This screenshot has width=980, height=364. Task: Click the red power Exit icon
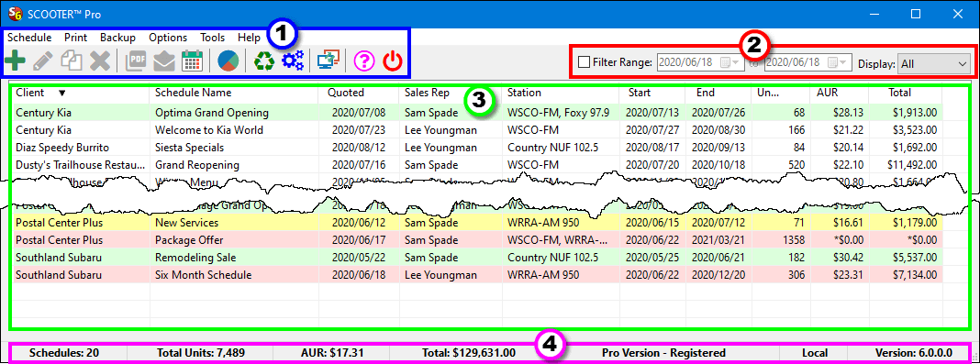pyautogui.click(x=393, y=61)
